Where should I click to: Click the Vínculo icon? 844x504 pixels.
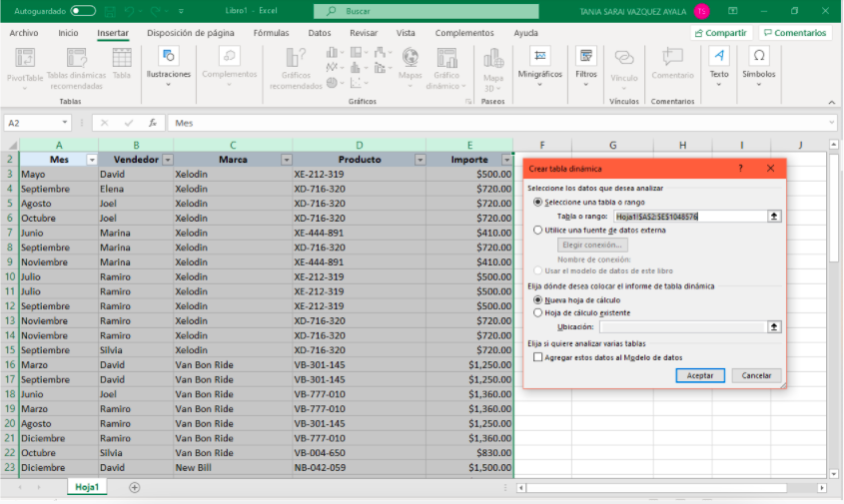coord(624,58)
